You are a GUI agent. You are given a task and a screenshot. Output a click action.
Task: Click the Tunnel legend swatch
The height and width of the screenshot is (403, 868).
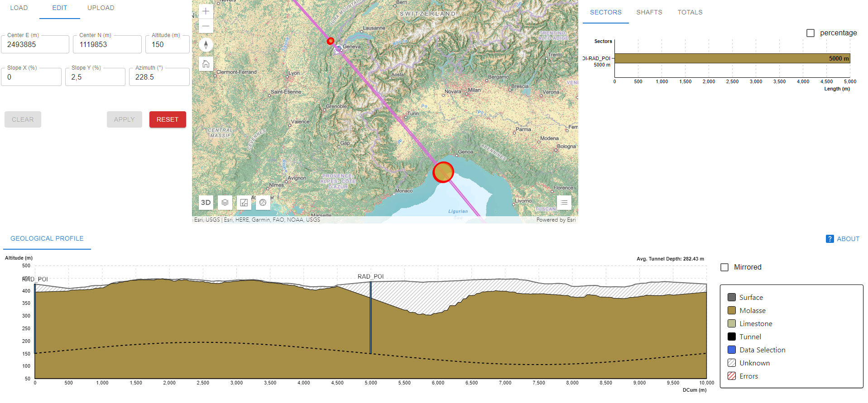[x=732, y=337]
